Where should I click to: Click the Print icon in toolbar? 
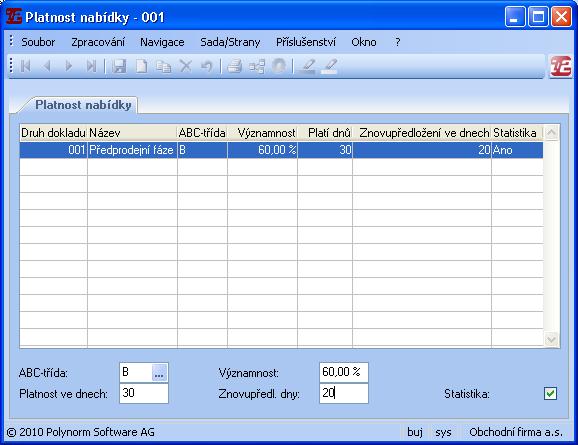(234, 66)
